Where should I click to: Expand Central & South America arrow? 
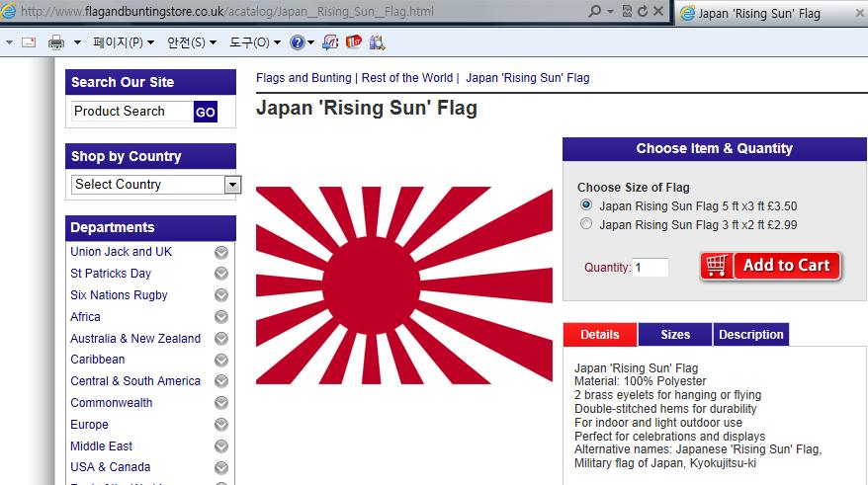tap(221, 381)
